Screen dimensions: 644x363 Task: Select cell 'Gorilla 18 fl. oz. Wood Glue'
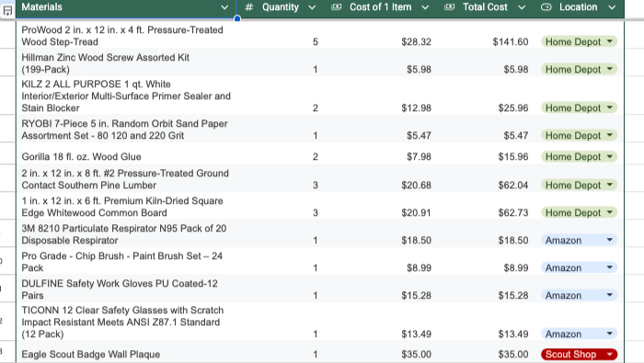click(126, 156)
